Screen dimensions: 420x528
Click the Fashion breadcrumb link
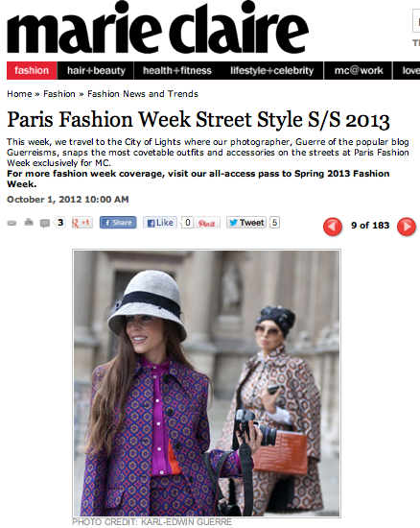(59, 94)
